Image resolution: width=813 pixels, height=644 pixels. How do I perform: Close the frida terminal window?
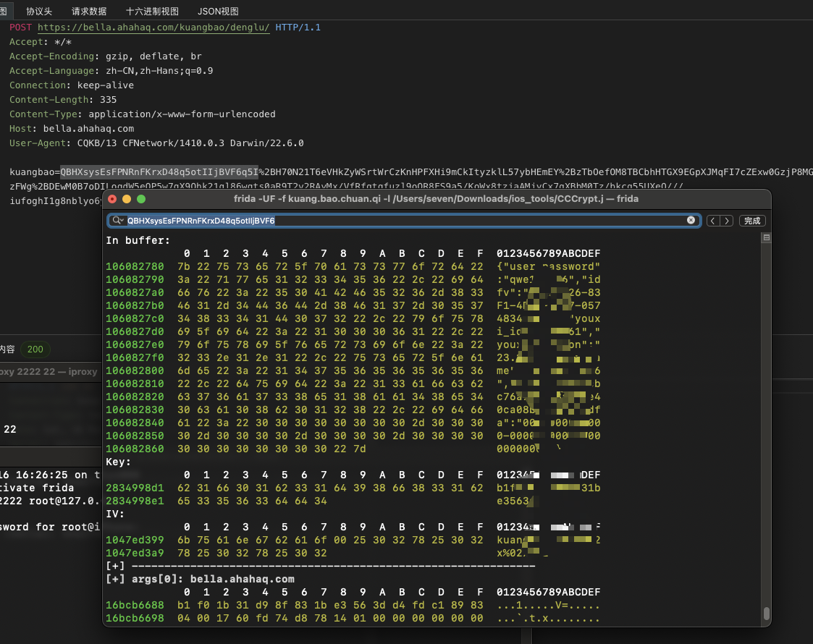coord(112,199)
